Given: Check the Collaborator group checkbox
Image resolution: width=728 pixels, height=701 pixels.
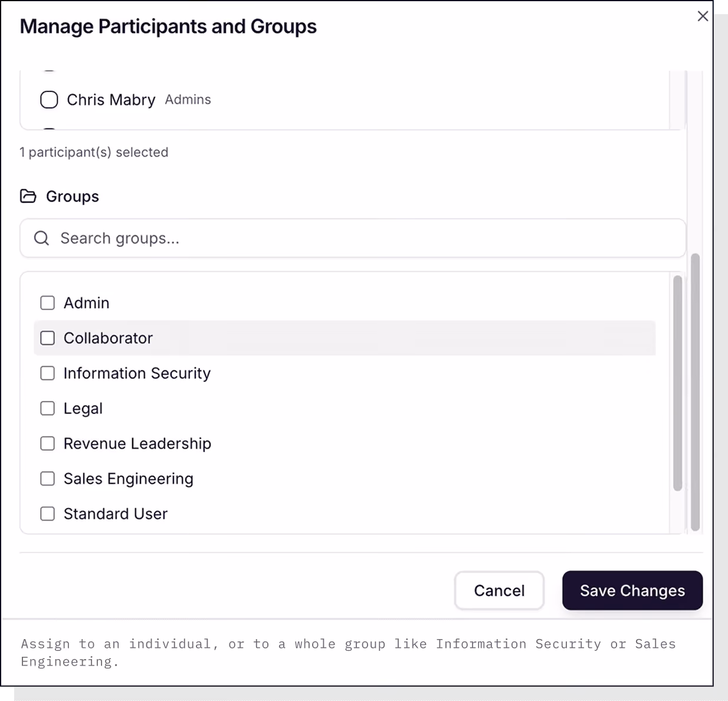Looking at the screenshot, I should pos(47,338).
